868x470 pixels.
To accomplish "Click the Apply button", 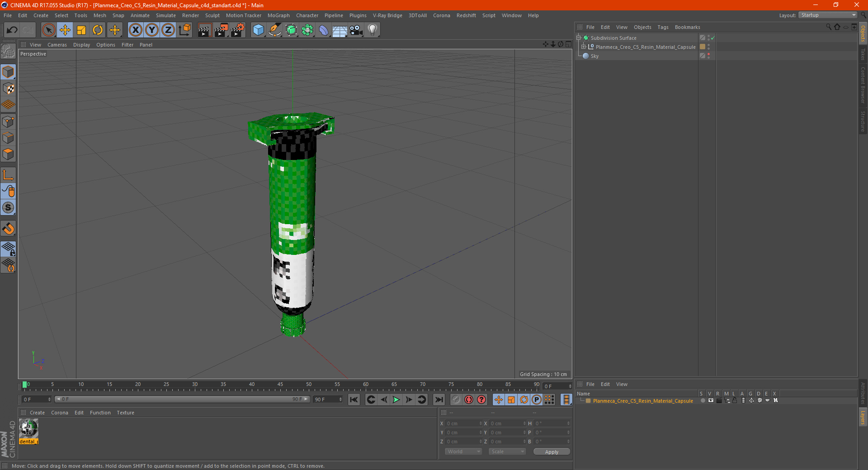I will [552, 451].
